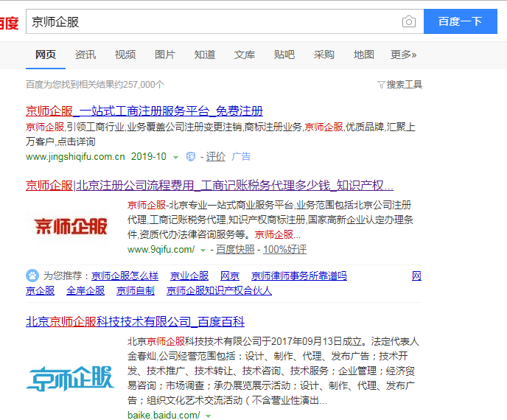Switch to the 采购 tab
Image resolution: width=507 pixels, height=420 pixels.
point(324,55)
